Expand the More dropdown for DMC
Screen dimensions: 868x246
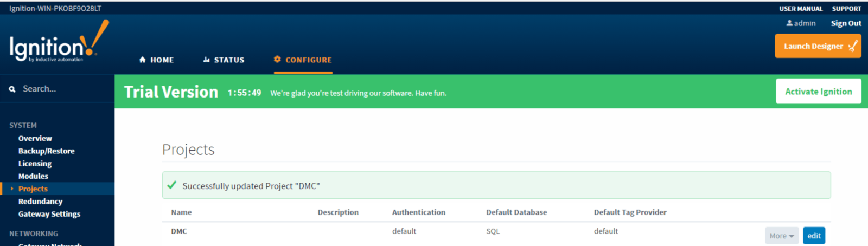(782, 236)
